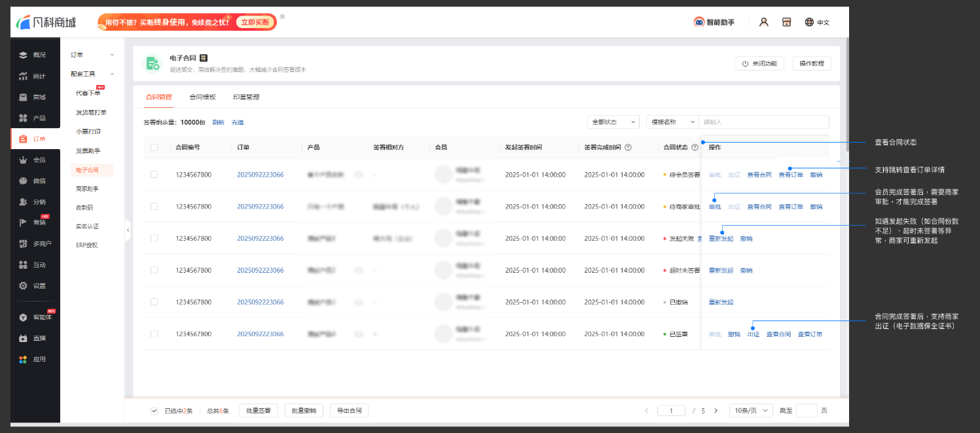The image size is (980, 433).
Task: Open the 10条/页 page size dropdown
Action: [x=750, y=411]
